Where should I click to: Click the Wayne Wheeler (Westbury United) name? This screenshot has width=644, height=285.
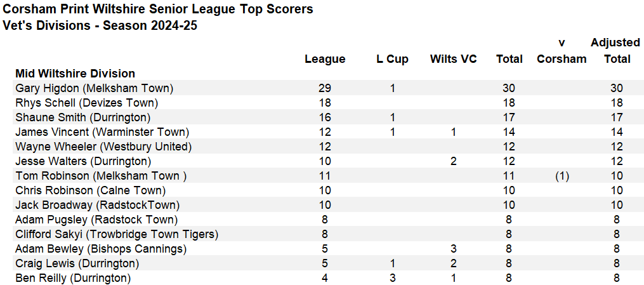tap(103, 147)
